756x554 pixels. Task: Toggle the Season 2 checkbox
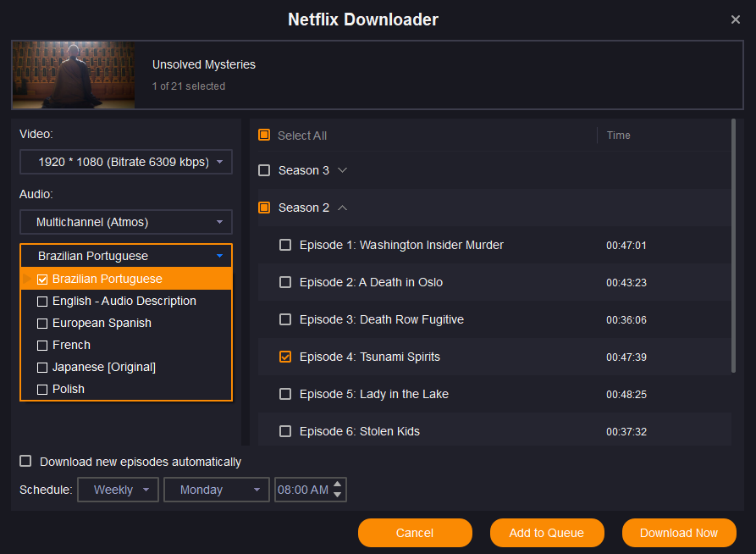[x=264, y=208]
